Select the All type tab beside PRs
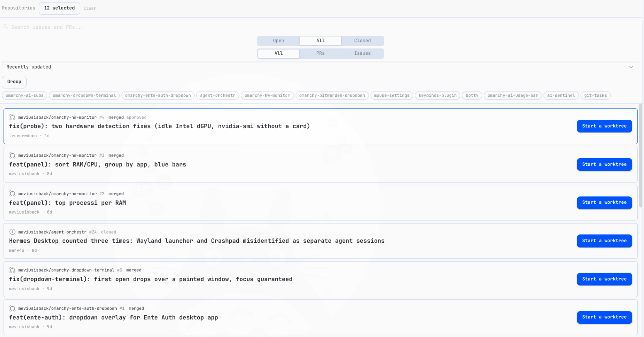This screenshot has width=644, height=337. (x=279, y=53)
